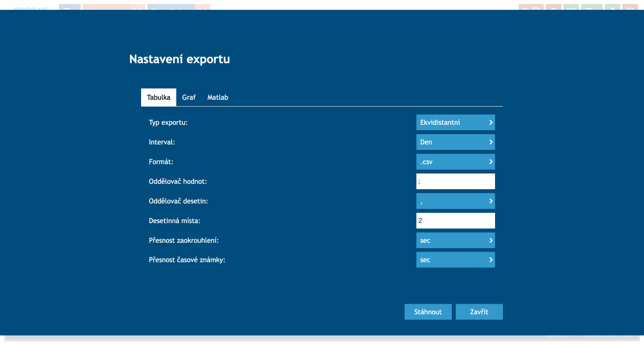Click the Oddělovač desetin label
Screen dimensions: 644x345
pos(178,201)
